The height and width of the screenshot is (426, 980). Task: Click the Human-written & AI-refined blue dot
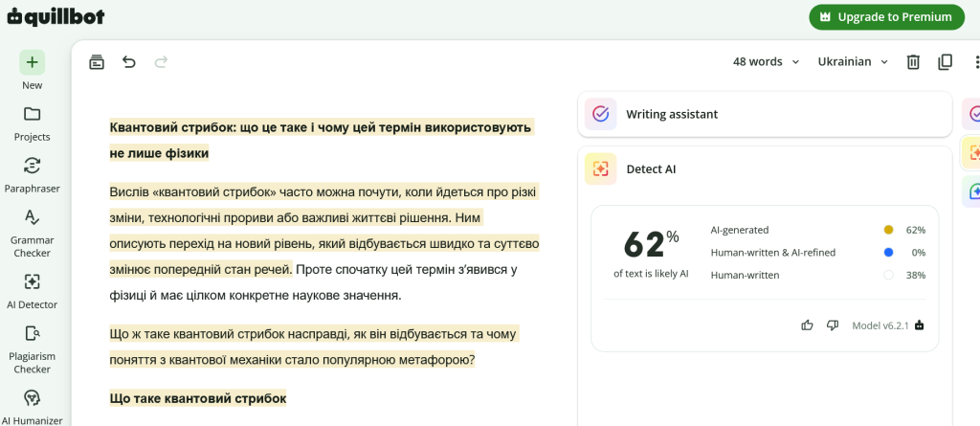coord(888,253)
